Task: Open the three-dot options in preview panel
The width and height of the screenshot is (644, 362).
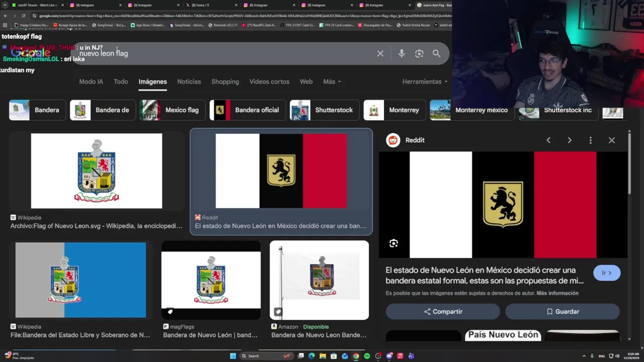Action: click(591, 140)
